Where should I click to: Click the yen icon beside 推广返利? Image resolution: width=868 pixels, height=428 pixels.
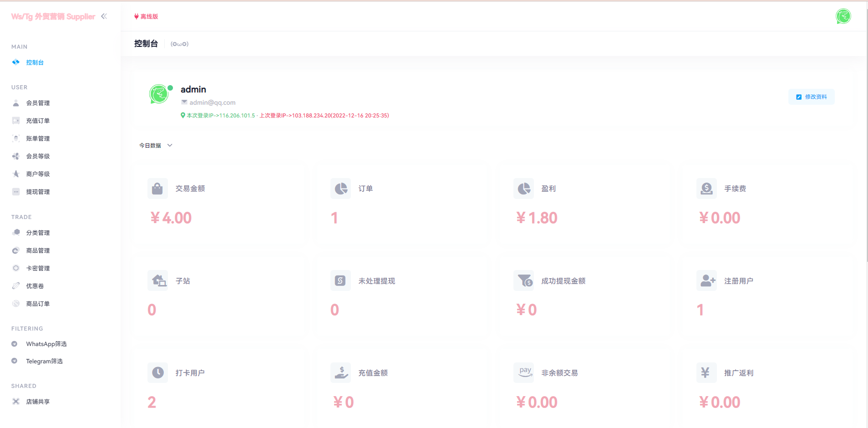tap(706, 373)
